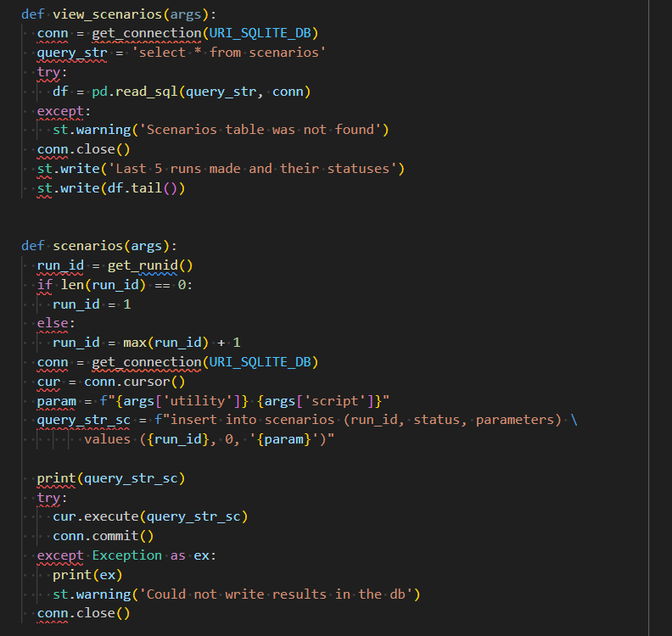
Task: Click 'cur' variable in 'cur = conn.cursor()'
Action: coord(48,382)
